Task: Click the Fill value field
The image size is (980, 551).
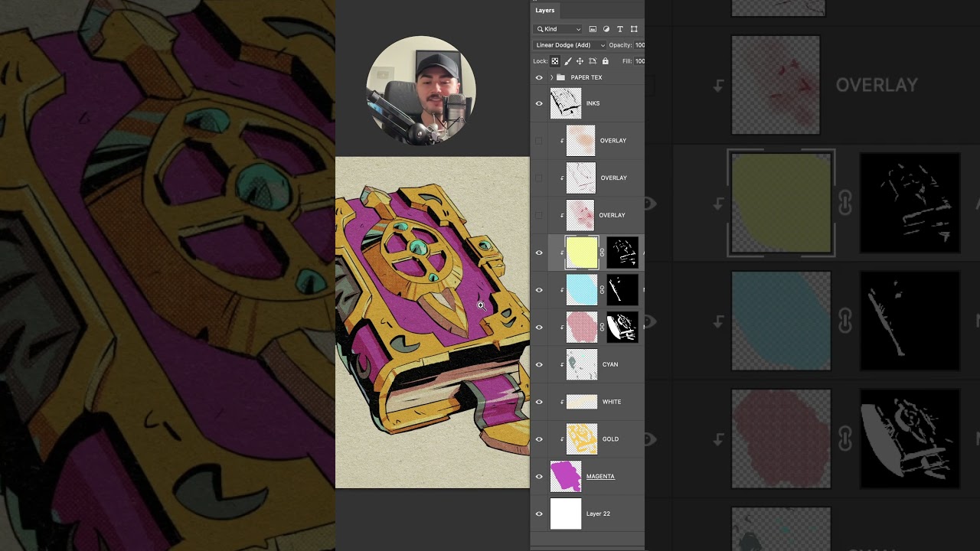Action: pos(639,61)
